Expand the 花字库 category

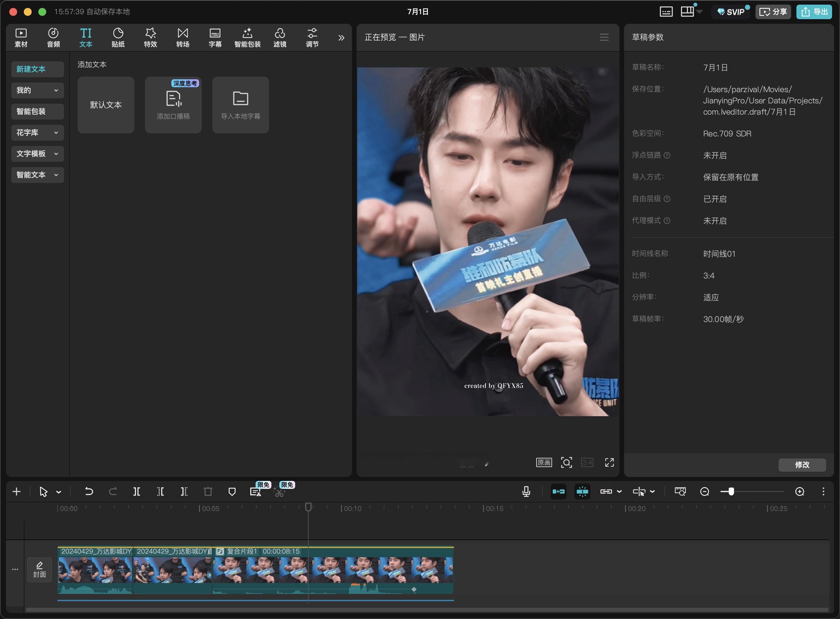point(37,133)
